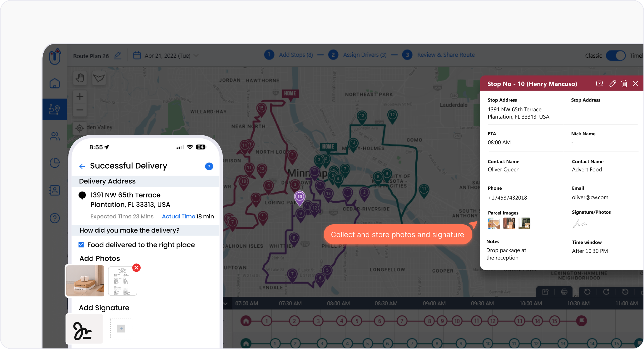This screenshot has width=644, height=349.
Task: Collapse the timeline panel chevron
Action: coord(226,303)
